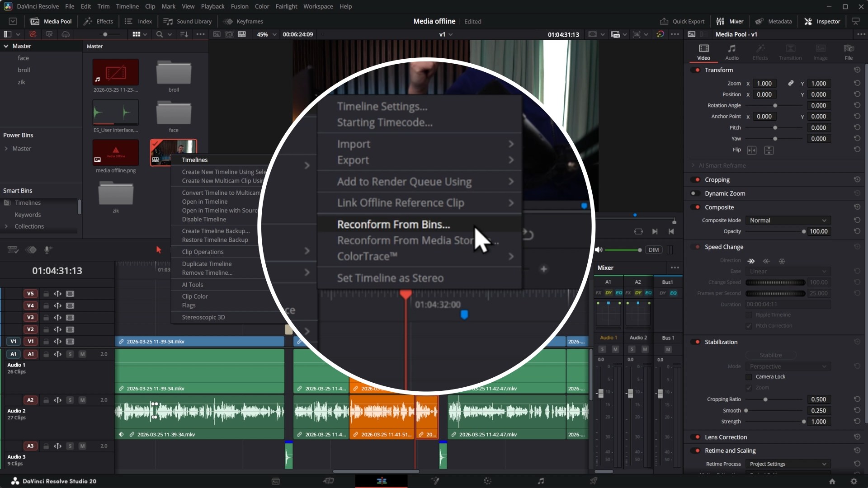Select the face folder in media pool
Image resolution: width=868 pixels, height=488 pixels.
click(x=174, y=113)
